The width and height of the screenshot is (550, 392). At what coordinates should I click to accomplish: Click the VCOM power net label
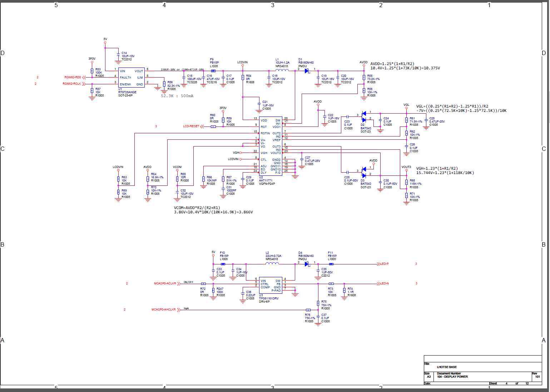pyautogui.click(x=177, y=167)
